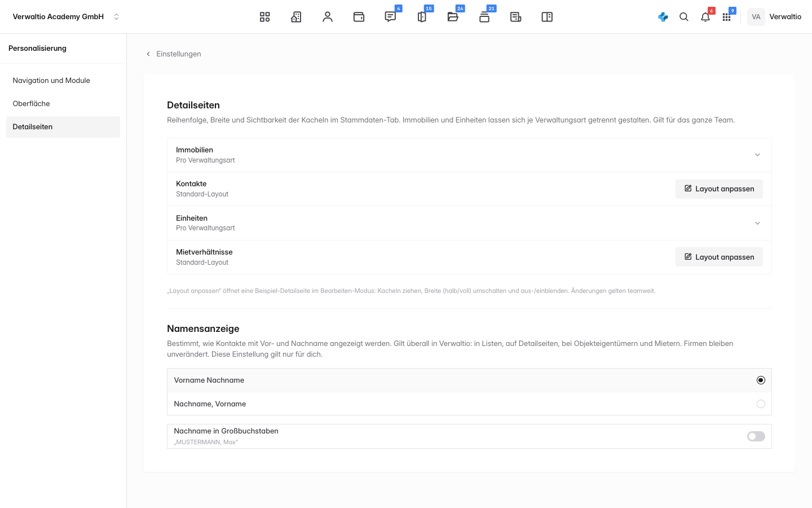
Task: Open the folder icon with badge 24
Action: 453,17
